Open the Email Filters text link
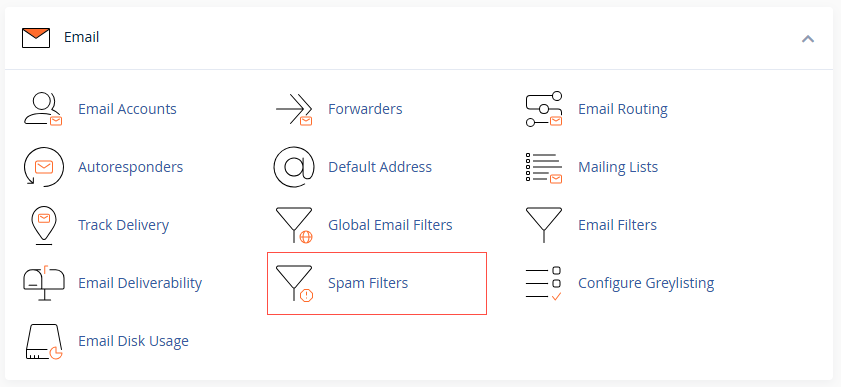Viewport: 841px width, 387px height. pos(617,225)
